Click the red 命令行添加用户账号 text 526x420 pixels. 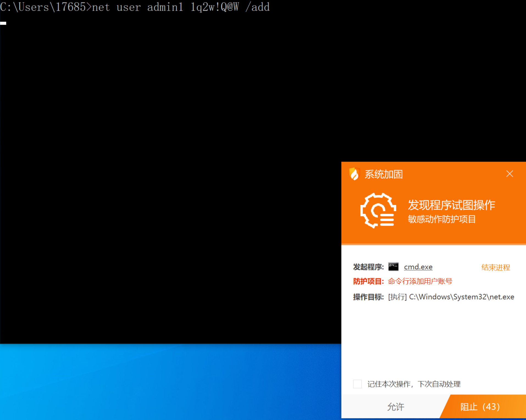420,281
